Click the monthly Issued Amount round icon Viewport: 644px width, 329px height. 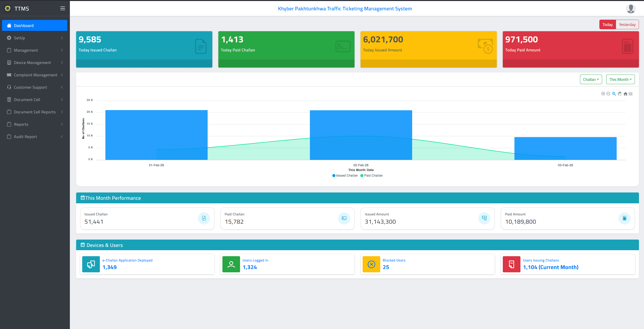pyautogui.click(x=484, y=218)
